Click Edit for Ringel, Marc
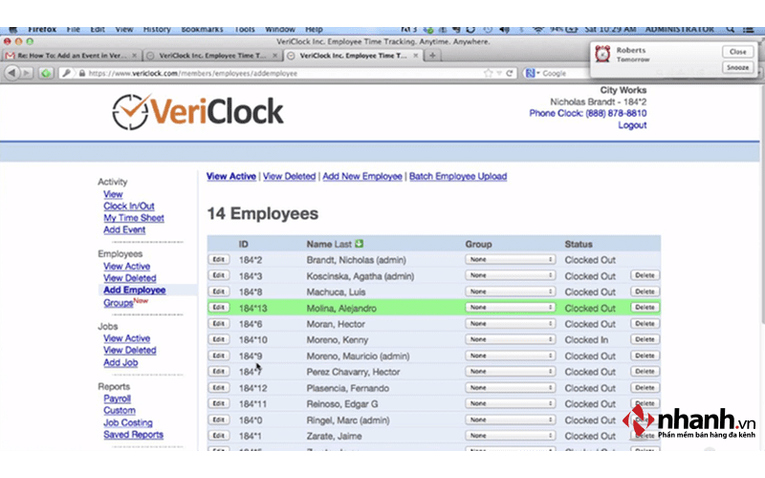765x478 pixels. coord(218,419)
